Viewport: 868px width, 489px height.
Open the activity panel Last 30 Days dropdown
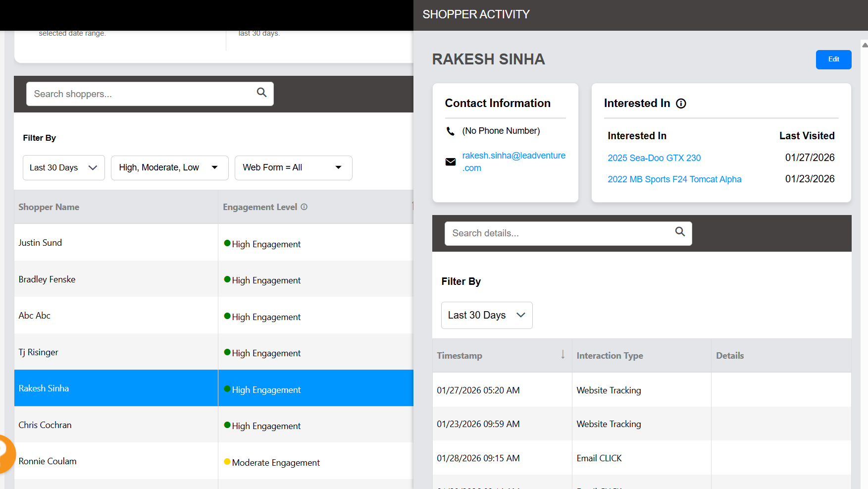[x=486, y=316]
